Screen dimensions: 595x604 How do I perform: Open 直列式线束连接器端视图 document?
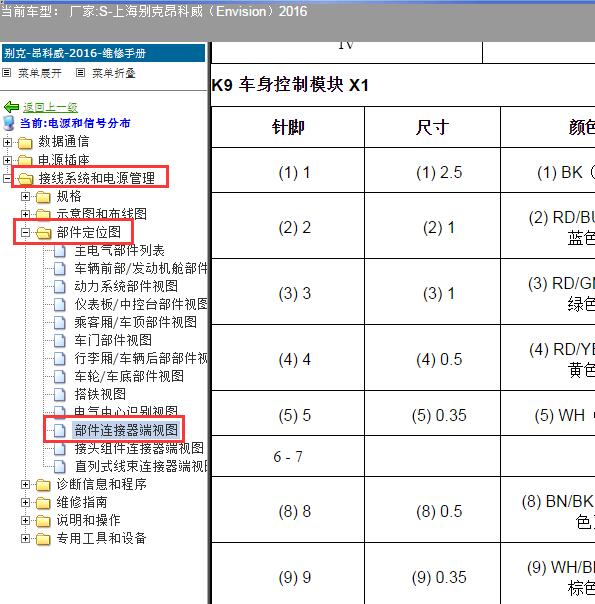click(141, 466)
